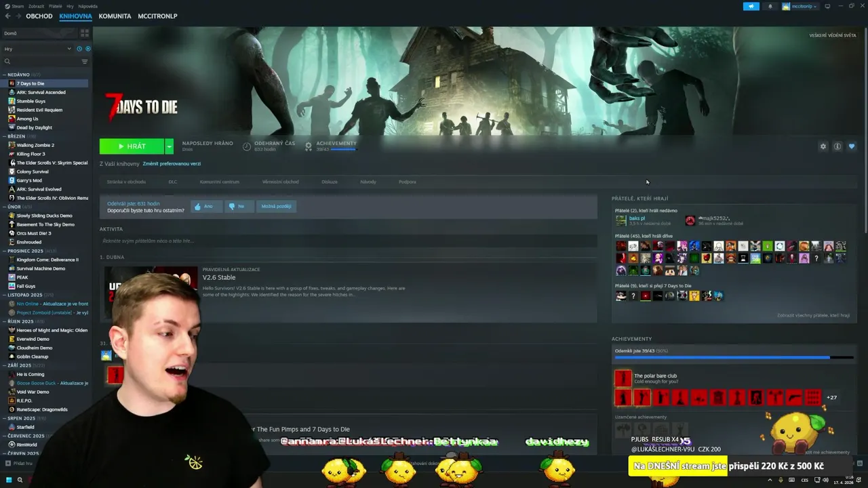Open game settings gear icon
The height and width of the screenshot is (488, 868).
click(x=823, y=146)
